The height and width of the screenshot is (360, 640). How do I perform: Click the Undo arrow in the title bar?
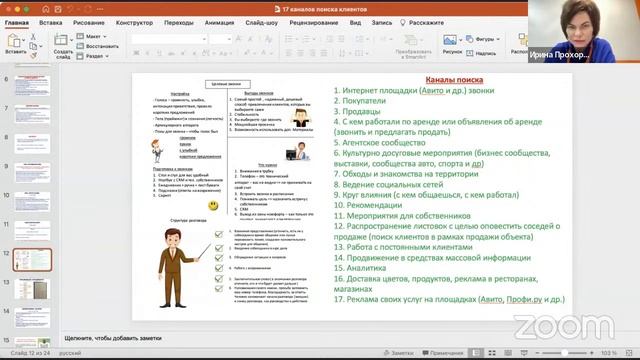click(71, 9)
